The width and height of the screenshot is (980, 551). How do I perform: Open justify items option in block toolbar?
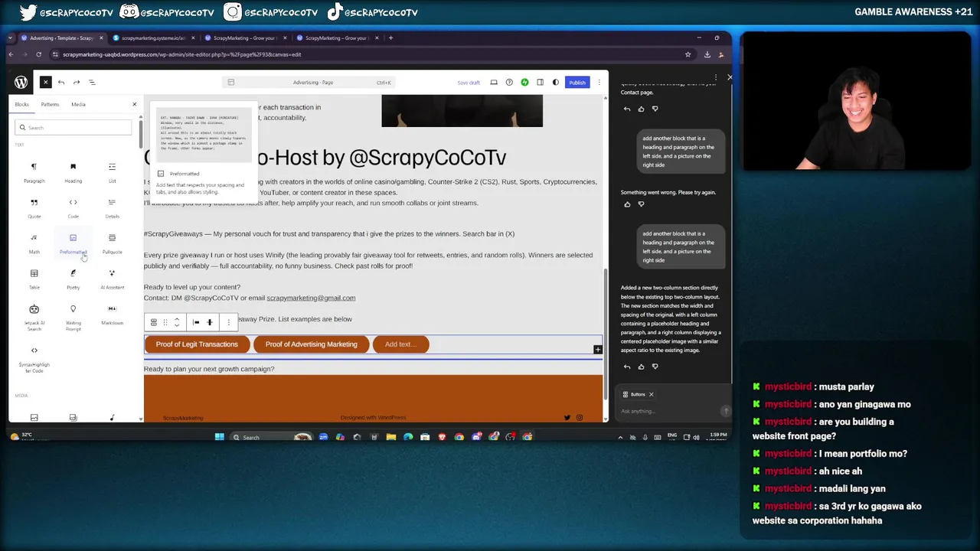[x=196, y=322]
